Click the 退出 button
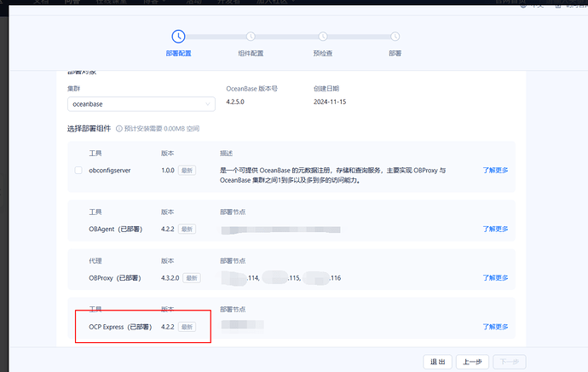This screenshot has width=588, height=372. click(x=438, y=362)
